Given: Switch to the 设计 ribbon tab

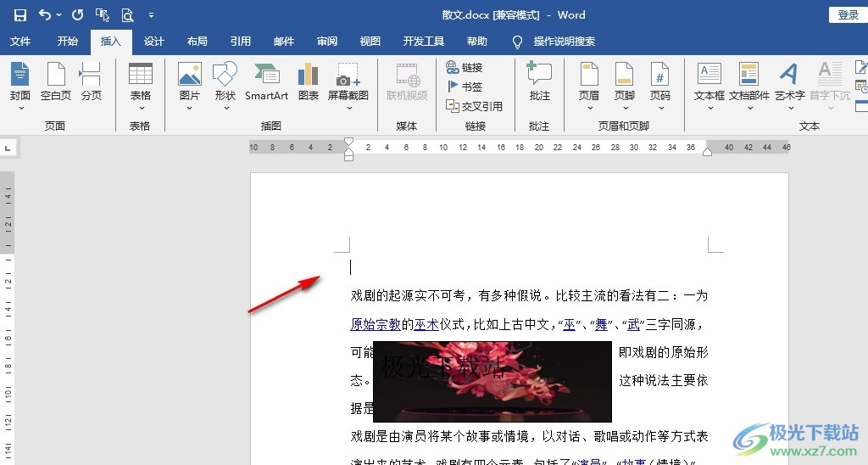Looking at the screenshot, I should coord(154,41).
